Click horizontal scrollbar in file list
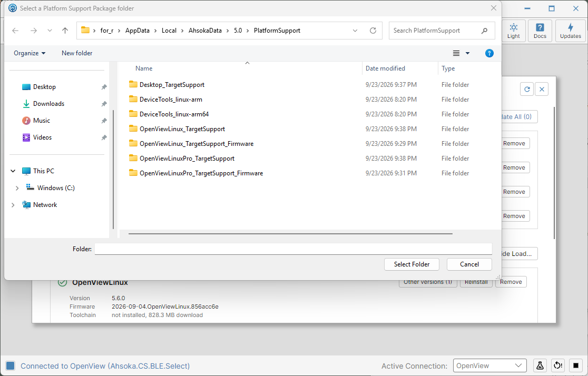Viewport: 588px width, 376px height. [x=290, y=233]
